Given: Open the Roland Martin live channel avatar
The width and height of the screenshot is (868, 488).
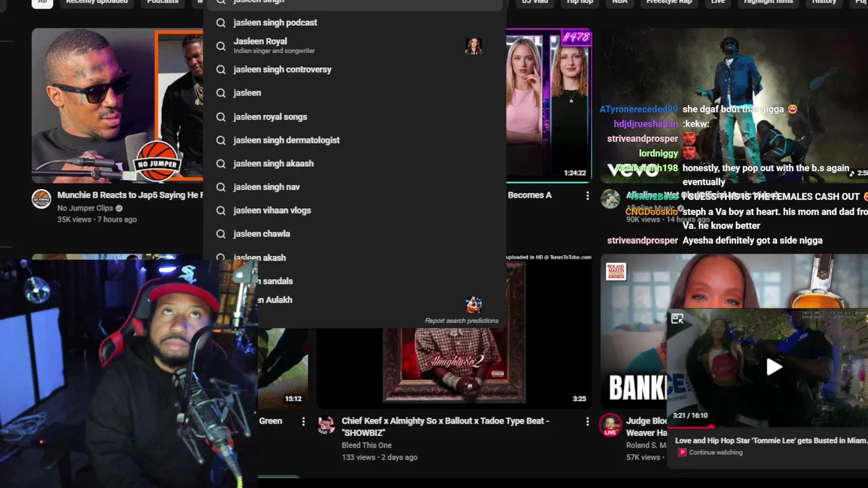Looking at the screenshot, I should tap(610, 426).
